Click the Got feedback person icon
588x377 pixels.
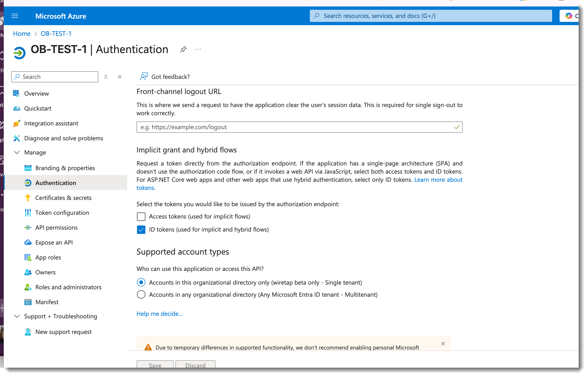[x=144, y=77]
